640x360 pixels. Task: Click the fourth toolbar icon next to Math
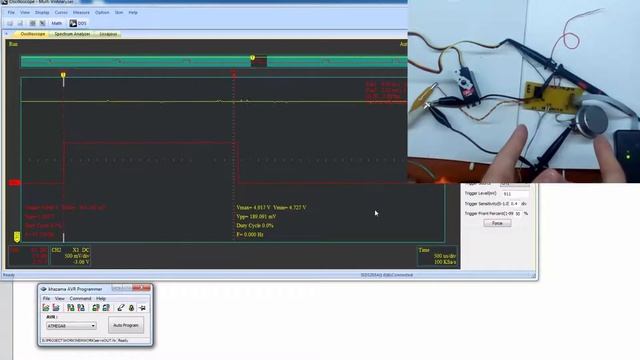coord(42,23)
